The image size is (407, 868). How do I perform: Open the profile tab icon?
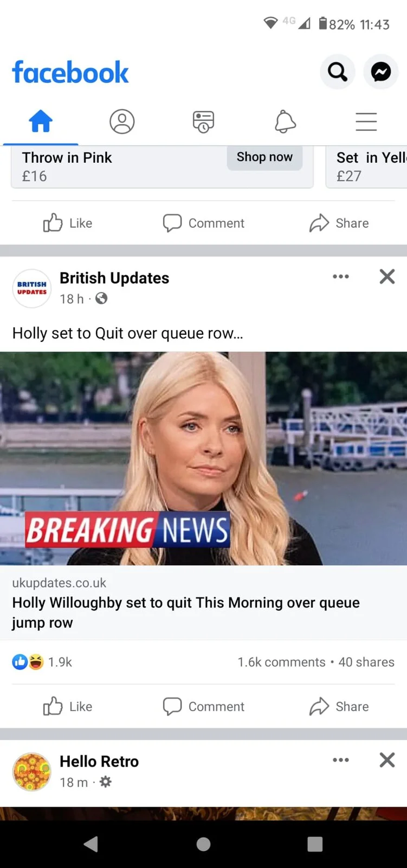tap(122, 121)
